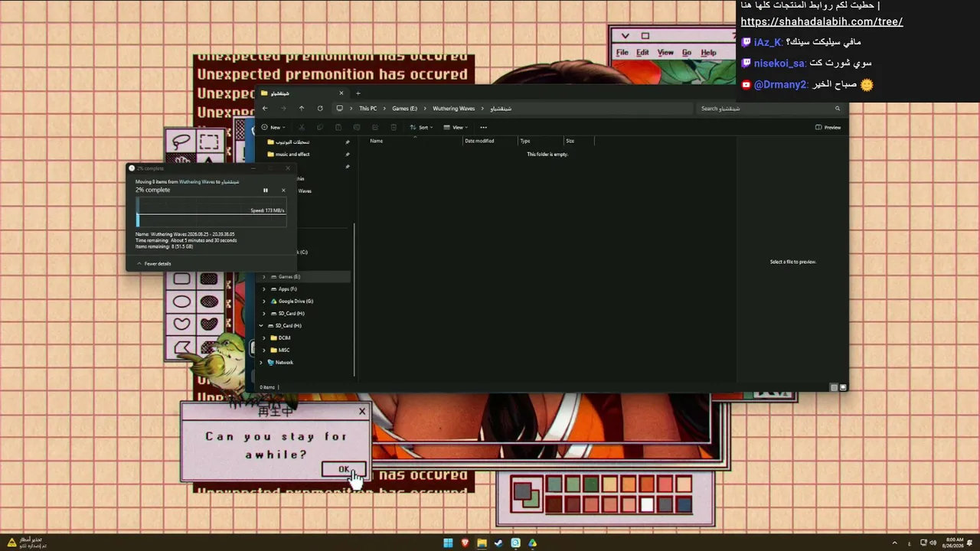
Task: Expand the MISC folder node
Action: coord(264,350)
